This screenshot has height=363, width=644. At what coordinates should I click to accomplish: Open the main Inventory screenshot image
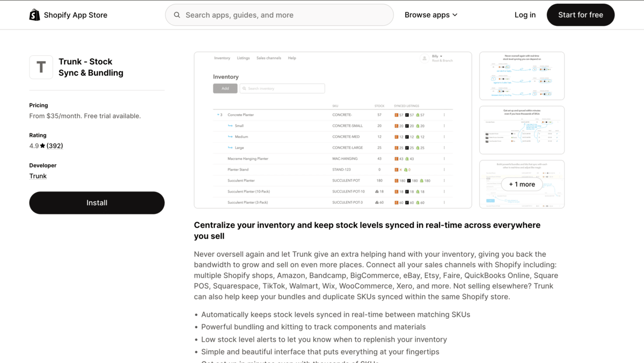pyautogui.click(x=333, y=130)
